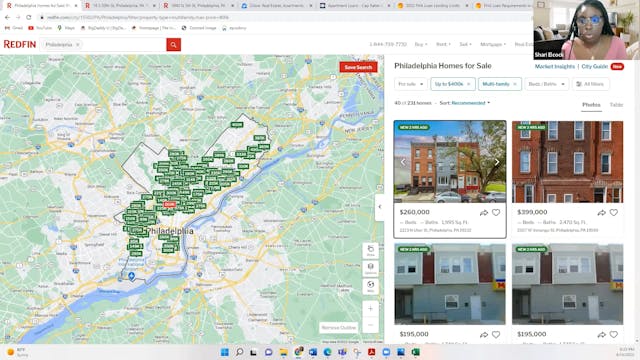
Task: Open the Maps bookmark
Action: [66, 28]
